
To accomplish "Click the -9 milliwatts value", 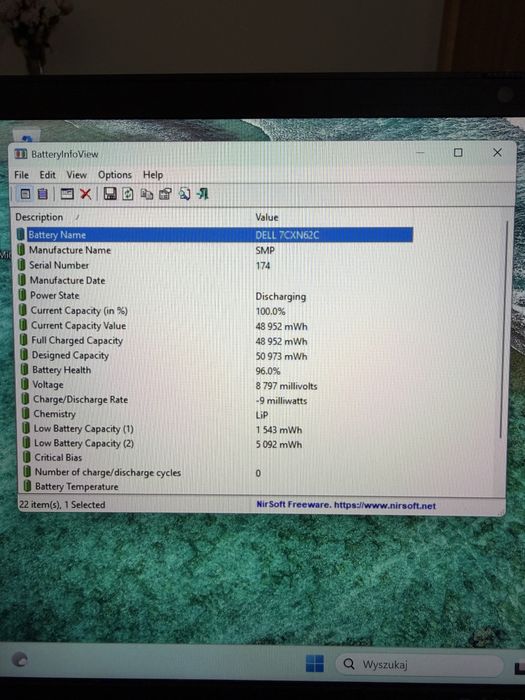I will 281,401.
